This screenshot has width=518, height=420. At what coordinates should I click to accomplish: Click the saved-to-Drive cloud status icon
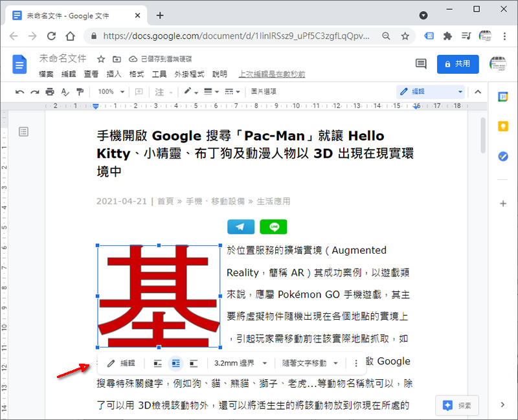[133, 59]
